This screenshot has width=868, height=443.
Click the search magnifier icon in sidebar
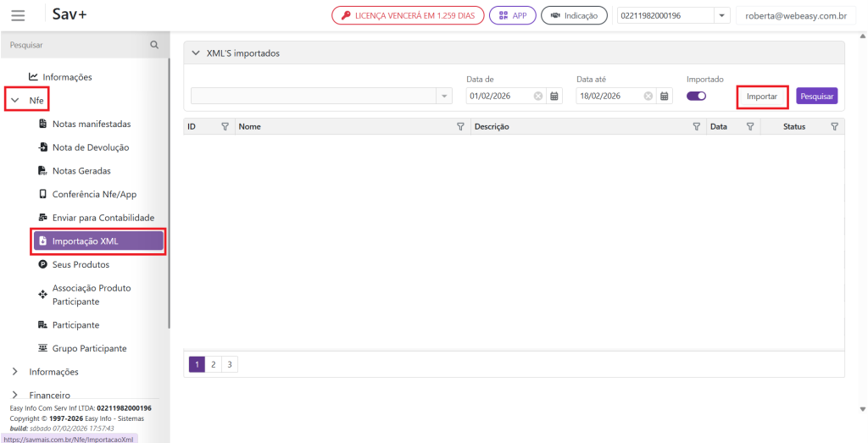tap(154, 45)
